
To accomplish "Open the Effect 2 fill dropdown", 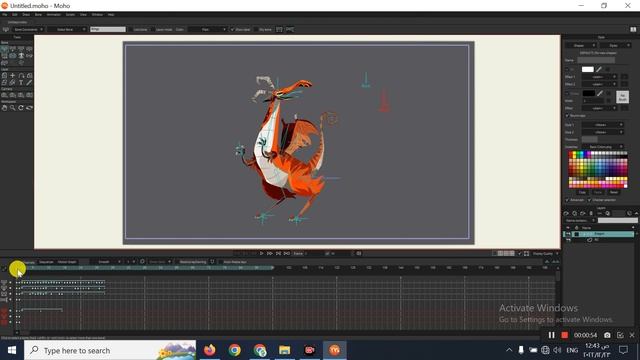I will tap(600, 84).
